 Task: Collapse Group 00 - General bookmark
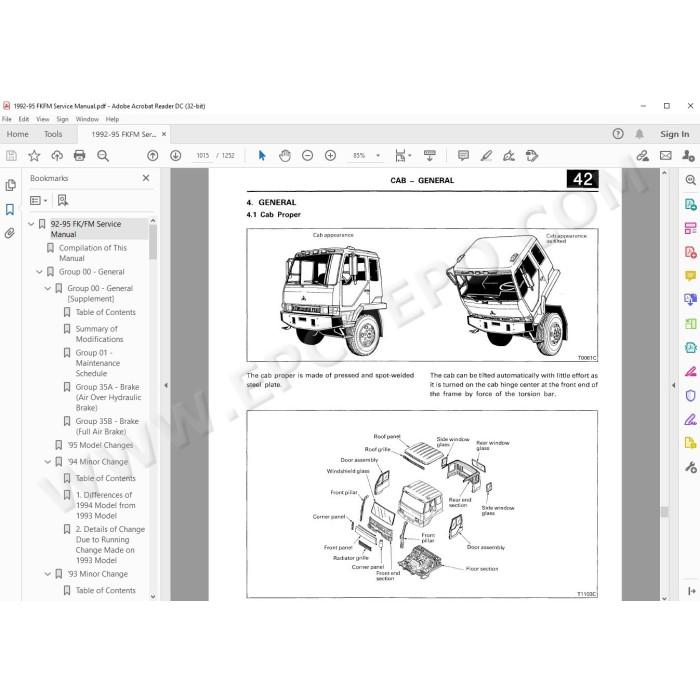39,272
